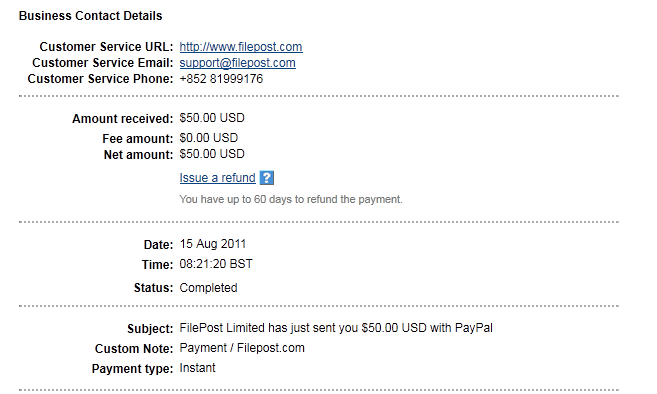This screenshot has width=657, height=394.
Task: Click the time value 08:21:20 BST
Action: coord(216,264)
